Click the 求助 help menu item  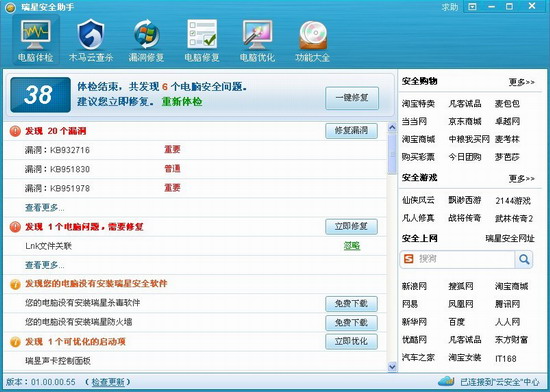pyautogui.click(x=450, y=7)
